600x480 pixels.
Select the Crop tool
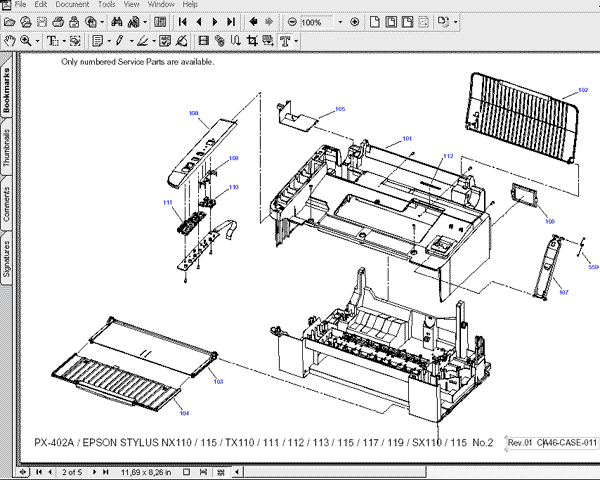click(252, 41)
